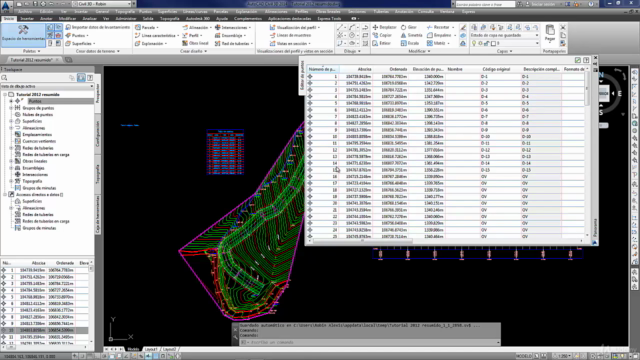This screenshot has height=360, width=640.
Task: Open the Analizar ribbon tab
Action: tap(89, 19)
